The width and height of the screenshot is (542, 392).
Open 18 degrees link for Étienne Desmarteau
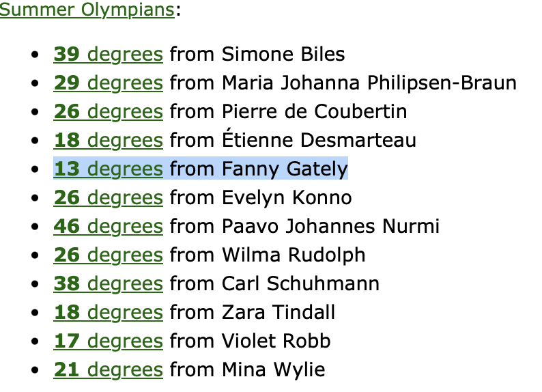point(108,141)
